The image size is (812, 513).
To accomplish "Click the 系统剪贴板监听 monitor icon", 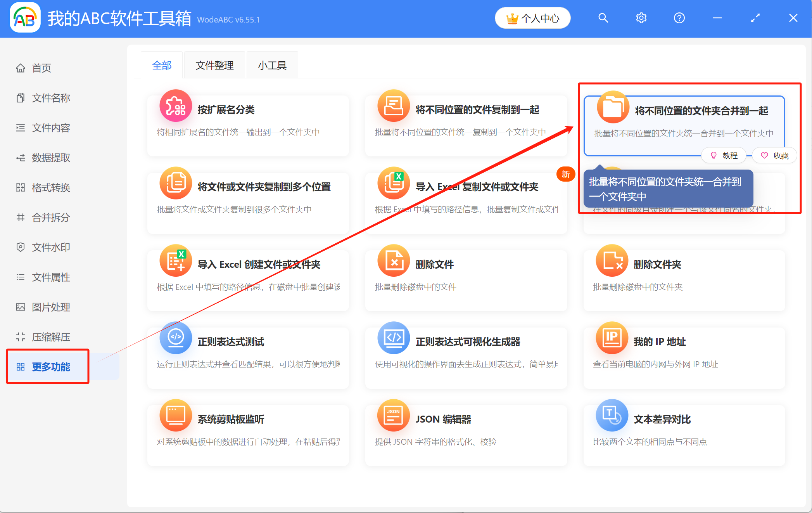I will [x=175, y=415].
